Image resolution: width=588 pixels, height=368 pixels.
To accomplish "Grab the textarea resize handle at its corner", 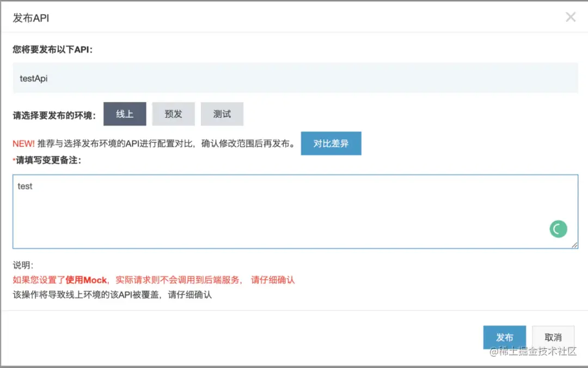I will coord(574,245).
